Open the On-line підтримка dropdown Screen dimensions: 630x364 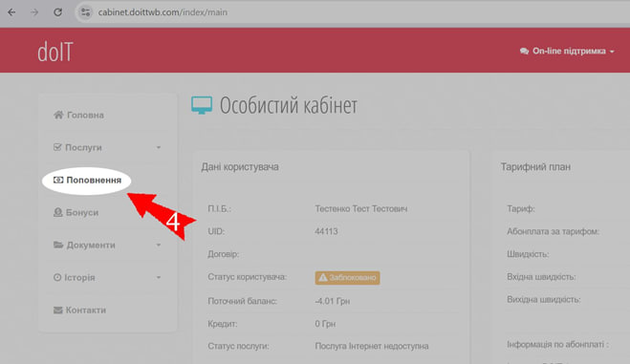tap(567, 52)
